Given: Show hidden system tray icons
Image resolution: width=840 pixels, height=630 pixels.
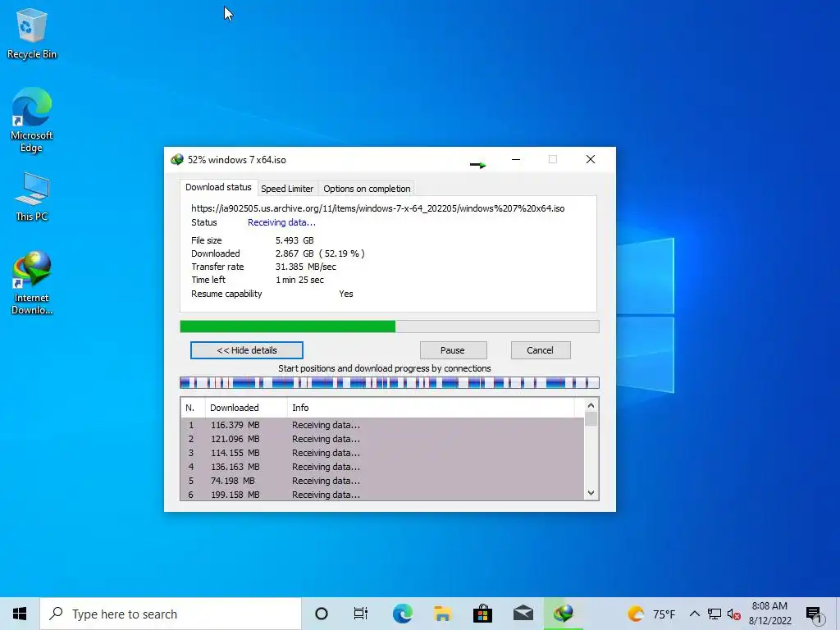Looking at the screenshot, I should (x=694, y=614).
